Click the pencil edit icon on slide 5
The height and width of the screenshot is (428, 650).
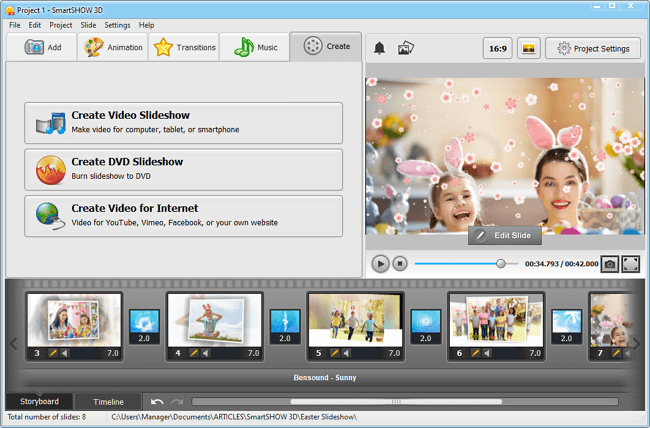coord(334,353)
